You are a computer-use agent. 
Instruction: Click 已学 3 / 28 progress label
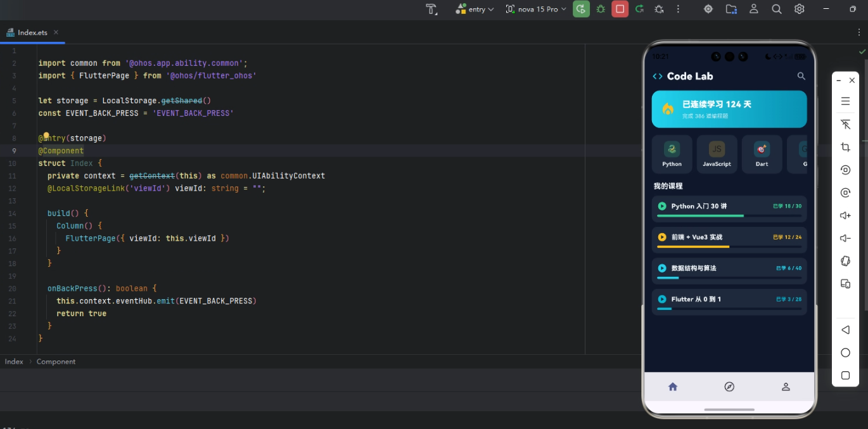coord(789,299)
